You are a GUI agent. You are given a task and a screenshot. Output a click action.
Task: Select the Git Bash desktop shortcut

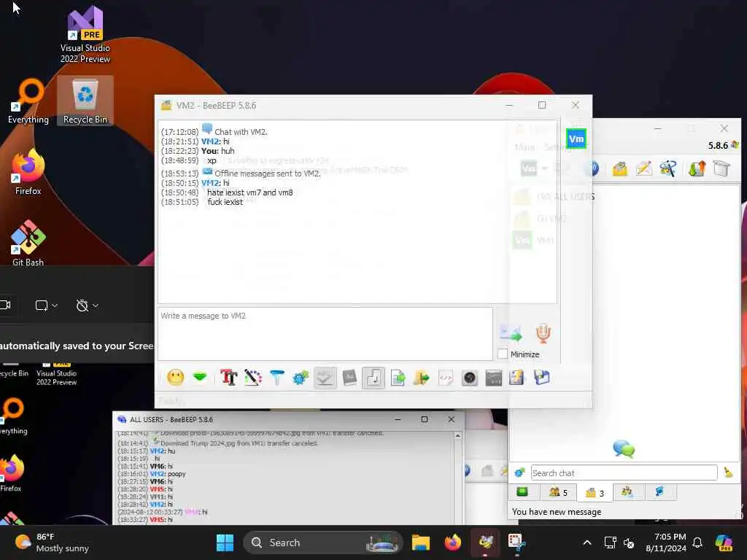[28, 244]
